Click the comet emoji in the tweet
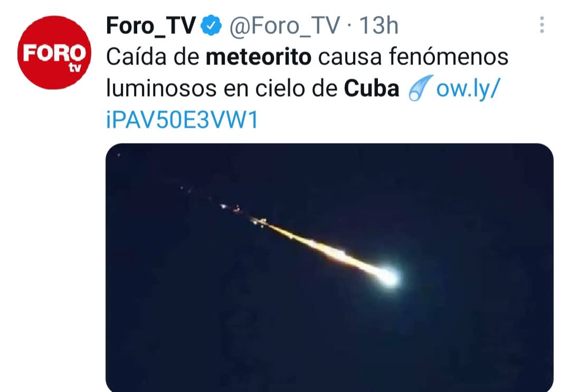570x392 pixels. [x=420, y=88]
